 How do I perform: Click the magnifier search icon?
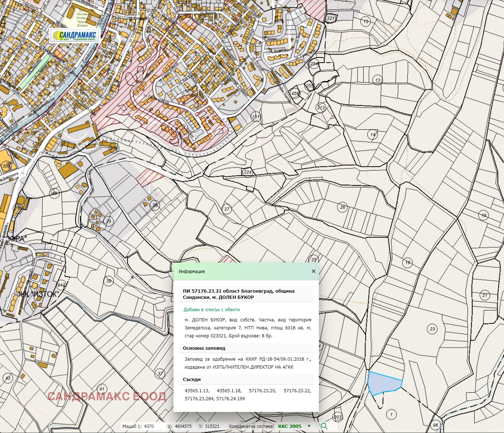click(324, 426)
